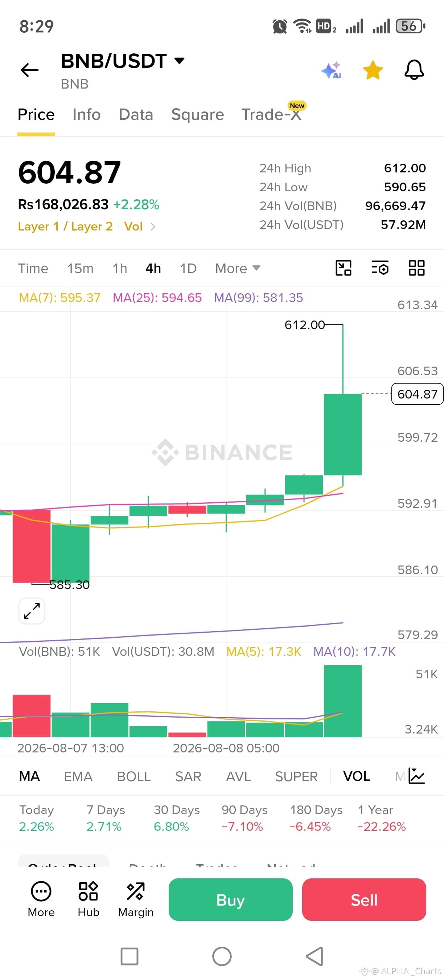Tap Android home circle button
444x980 pixels.
[222, 956]
